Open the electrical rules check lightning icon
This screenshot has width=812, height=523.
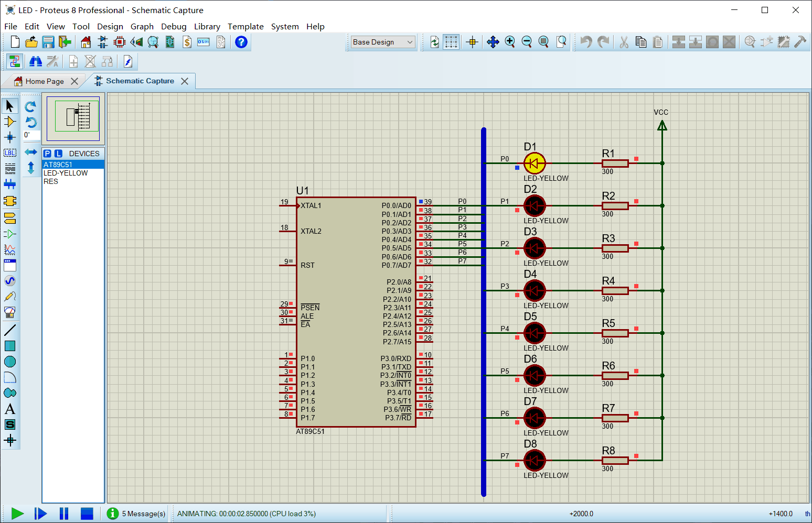pos(128,62)
